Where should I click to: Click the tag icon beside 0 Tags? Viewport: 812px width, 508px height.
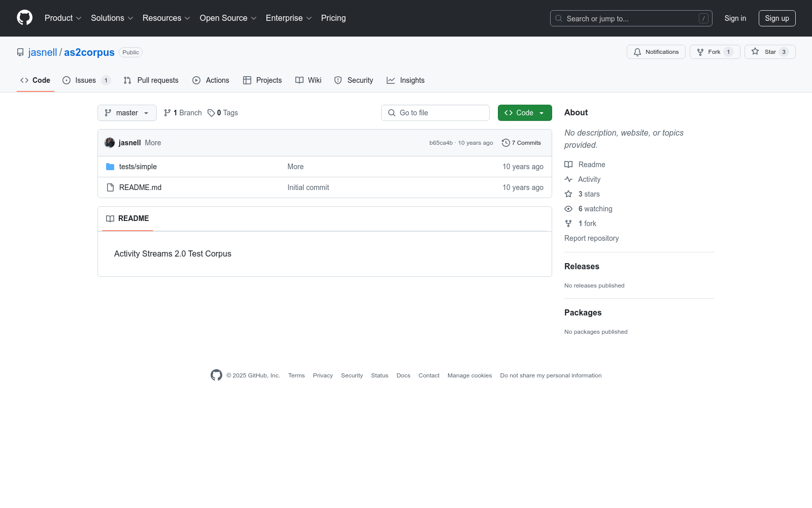coord(211,113)
